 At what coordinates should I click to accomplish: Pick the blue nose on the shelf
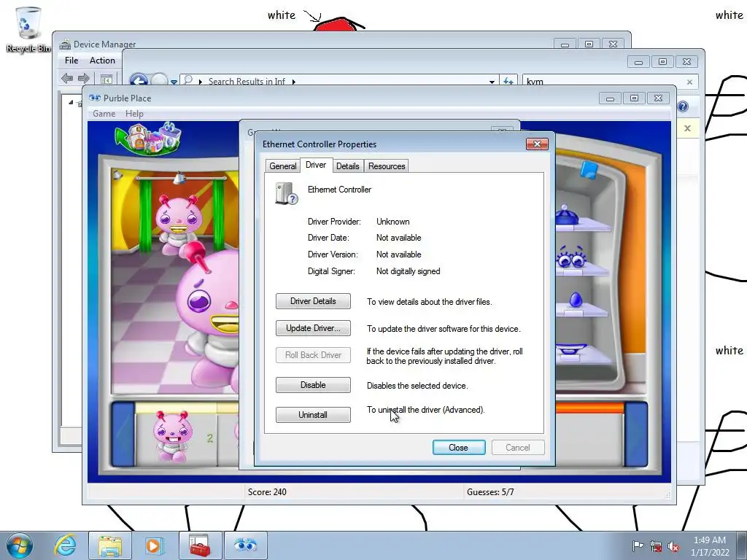coord(576,300)
